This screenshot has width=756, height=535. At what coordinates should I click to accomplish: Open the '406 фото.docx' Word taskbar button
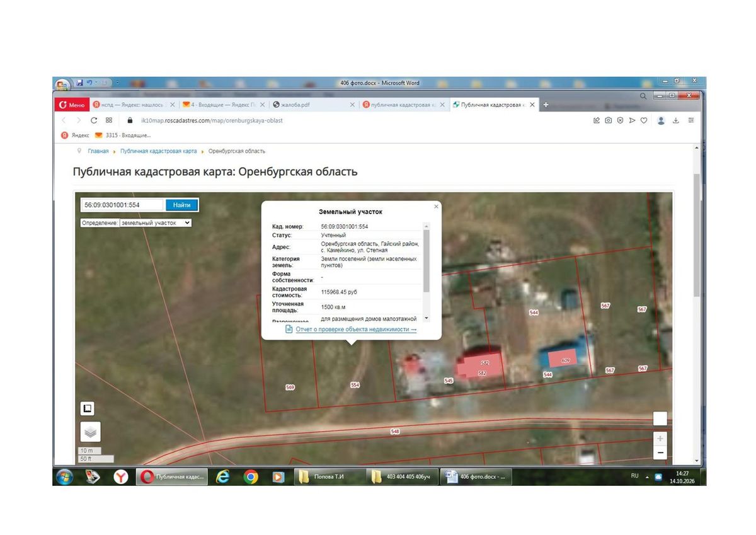[476, 477]
